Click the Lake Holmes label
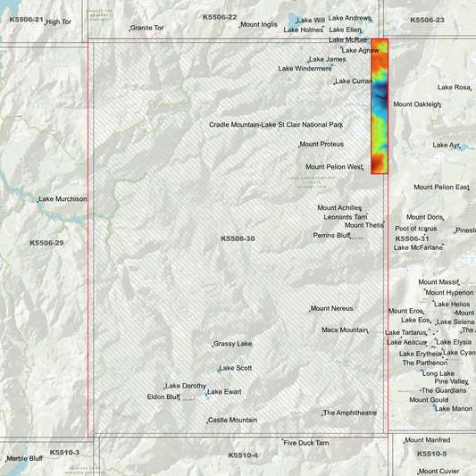476x476 pixels. (304, 29)
